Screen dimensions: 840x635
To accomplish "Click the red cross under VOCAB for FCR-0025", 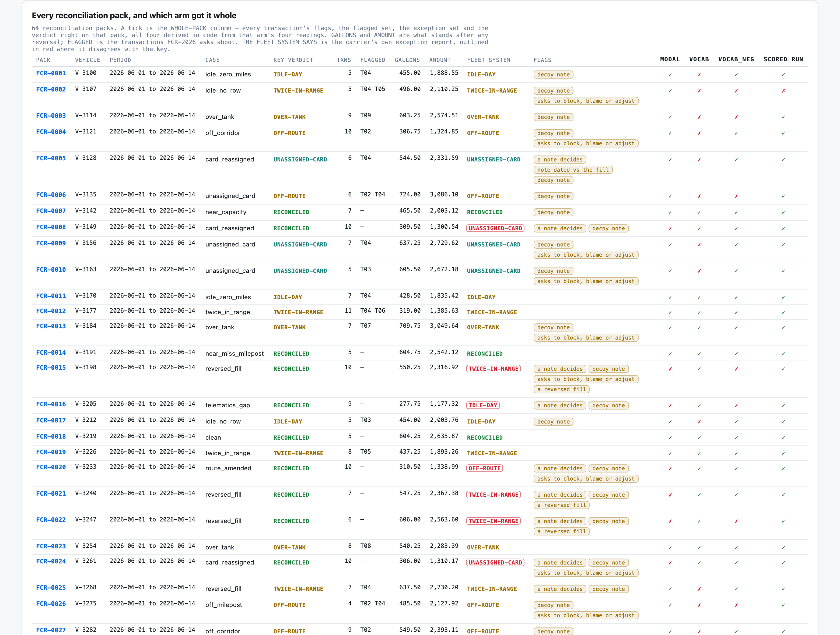I will pos(699,589).
